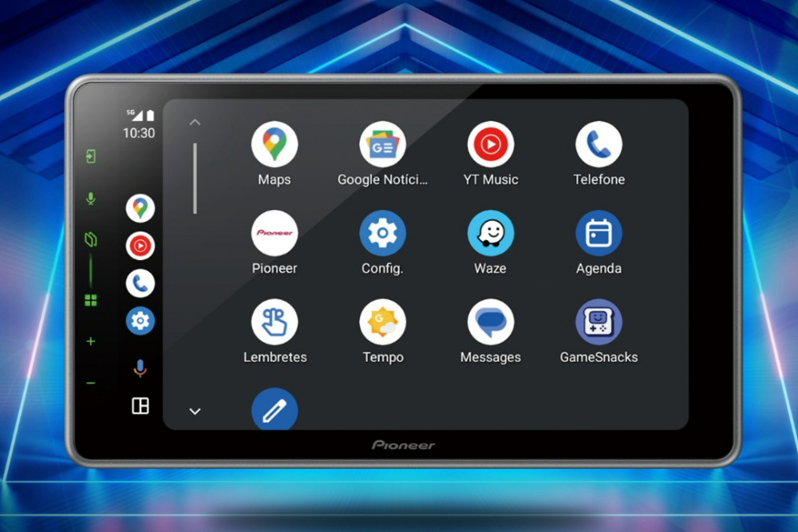Launch YT Music from the app grid
Screen dimensions: 798x532
(491, 144)
